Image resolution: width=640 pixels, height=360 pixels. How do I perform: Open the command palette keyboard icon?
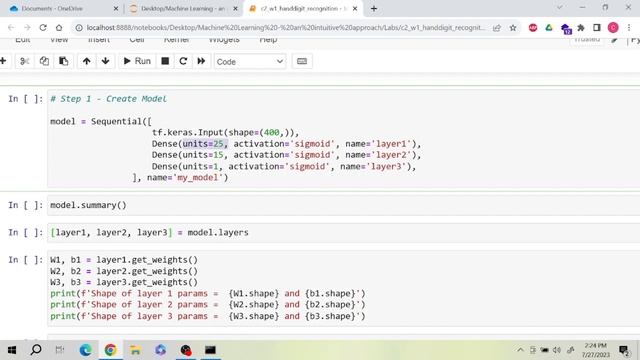point(302,61)
